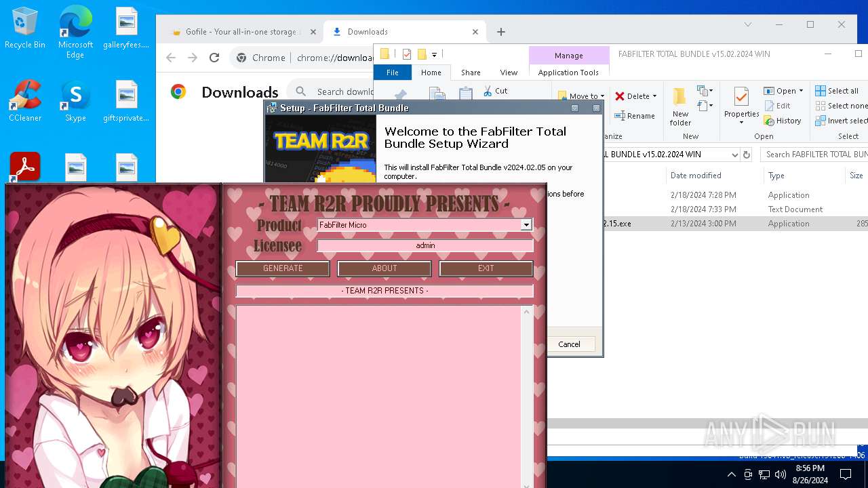Open a new Chrome tab

coord(501,32)
